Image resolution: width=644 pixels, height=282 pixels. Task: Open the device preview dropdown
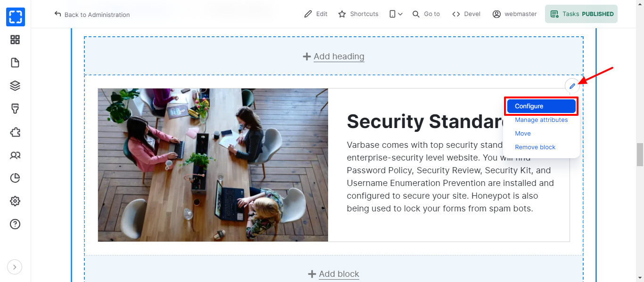396,14
